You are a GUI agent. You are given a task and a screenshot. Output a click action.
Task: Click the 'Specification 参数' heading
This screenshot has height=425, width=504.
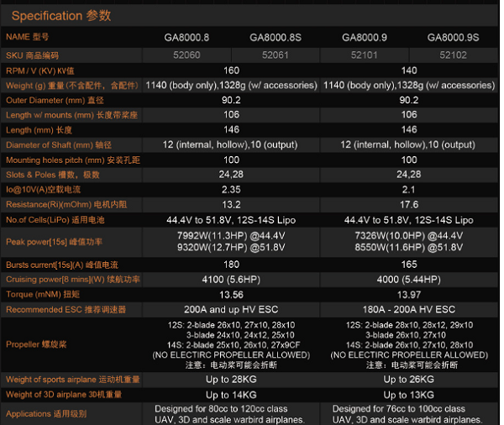(x=61, y=15)
